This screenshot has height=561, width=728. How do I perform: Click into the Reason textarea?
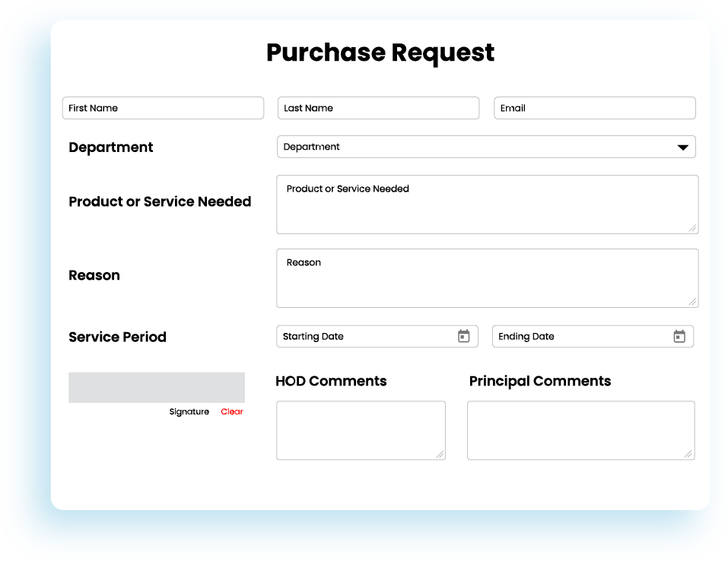click(487, 283)
